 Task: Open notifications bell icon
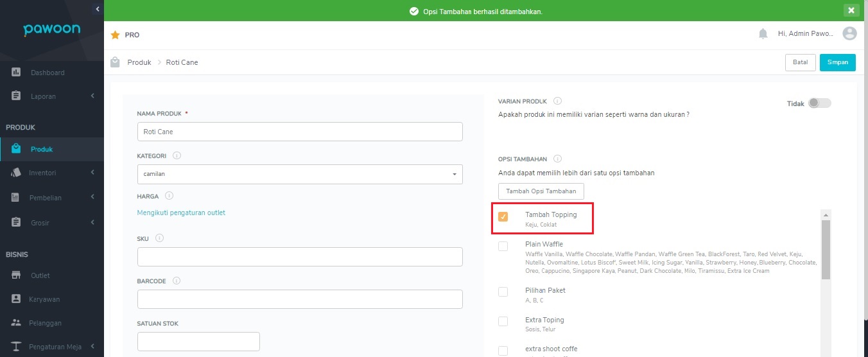tap(763, 33)
